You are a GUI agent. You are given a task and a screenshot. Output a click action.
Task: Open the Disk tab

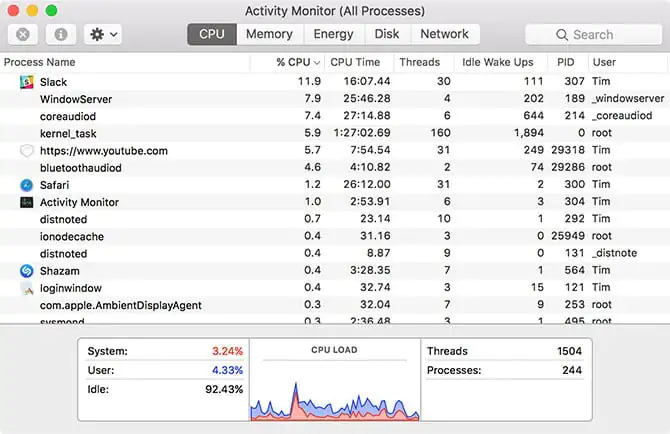point(387,34)
